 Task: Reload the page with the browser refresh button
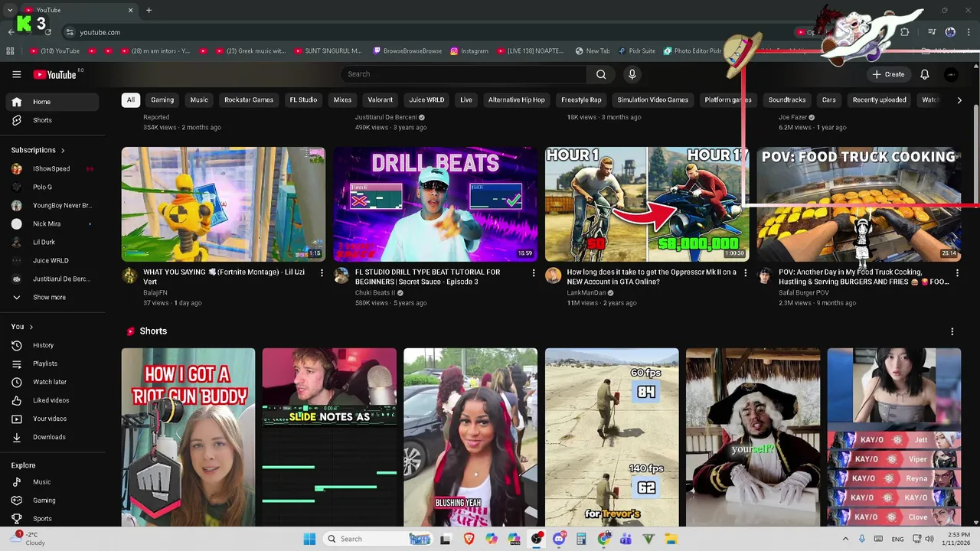pyautogui.click(x=48, y=32)
